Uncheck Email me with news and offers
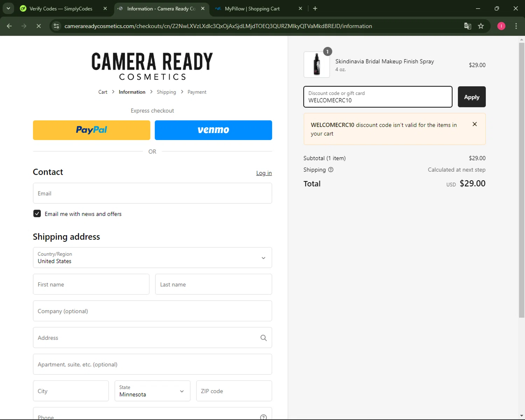 click(37, 213)
